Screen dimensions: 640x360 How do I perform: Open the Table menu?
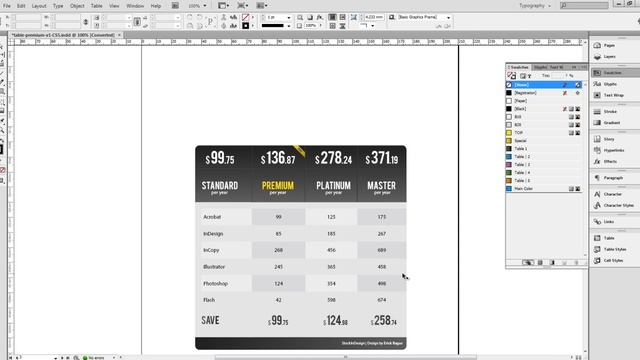(96, 6)
